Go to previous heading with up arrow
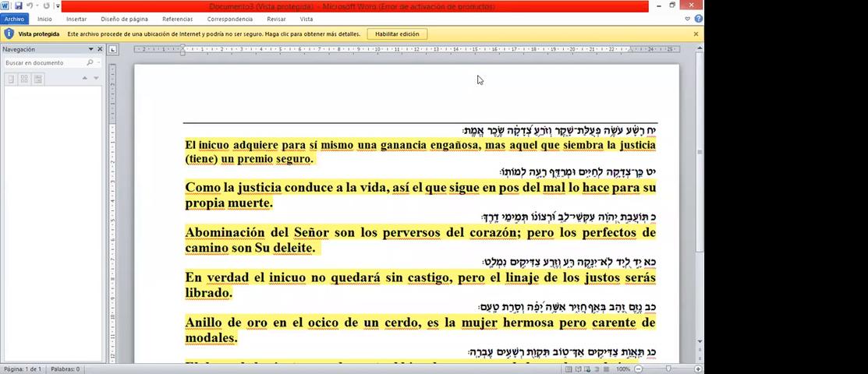This screenshot has height=374, width=868. 85,79
